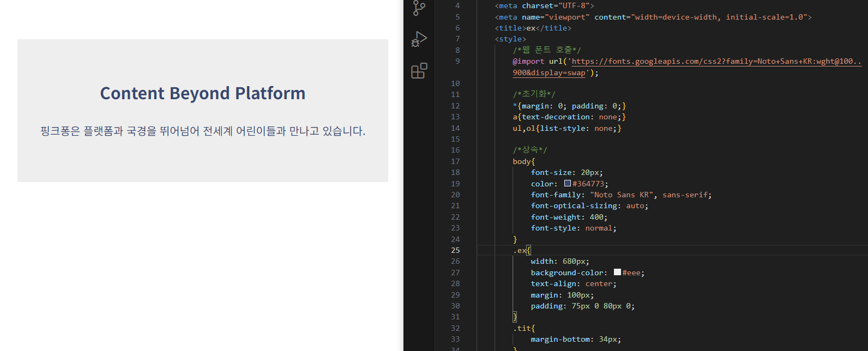Open the Run and Debug view icon
This screenshot has width=868, height=351.
pyautogui.click(x=419, y=39)
